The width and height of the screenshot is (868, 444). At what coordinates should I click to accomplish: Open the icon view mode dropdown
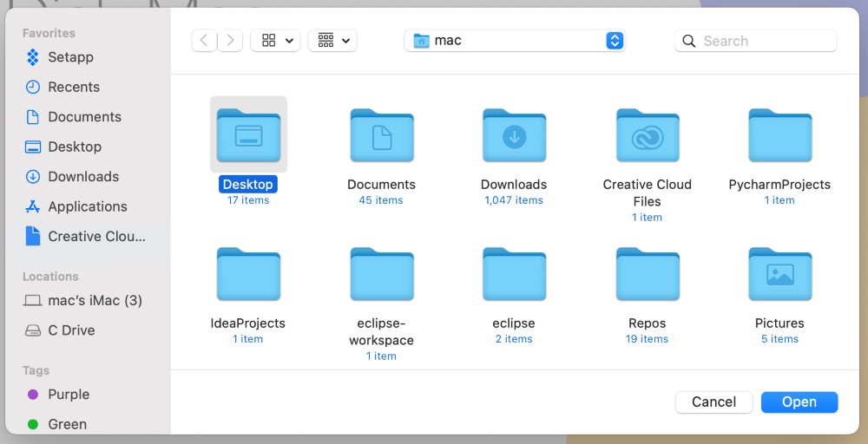[x=276, y=41]
